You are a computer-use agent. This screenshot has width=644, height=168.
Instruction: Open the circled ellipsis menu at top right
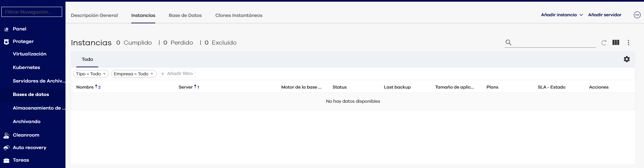click(637, 15)
